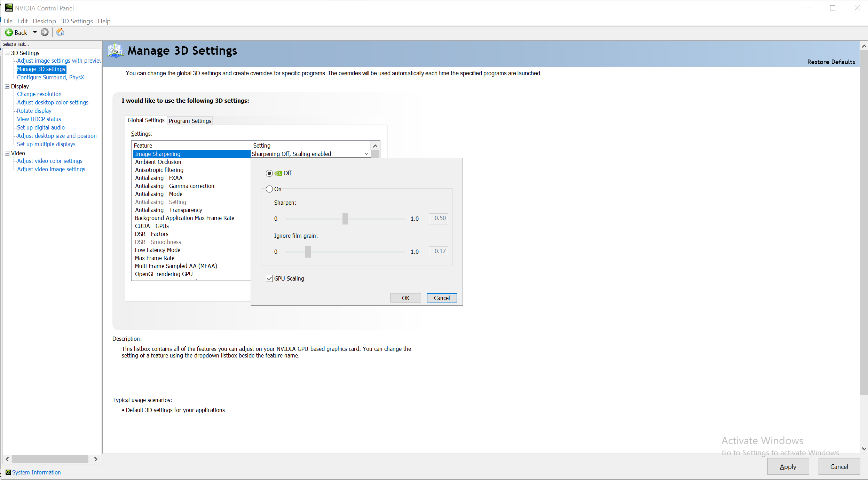Select the Max Frame Rate row
Viewport: 868px width, 480px height.
click(x=192, y=258)
